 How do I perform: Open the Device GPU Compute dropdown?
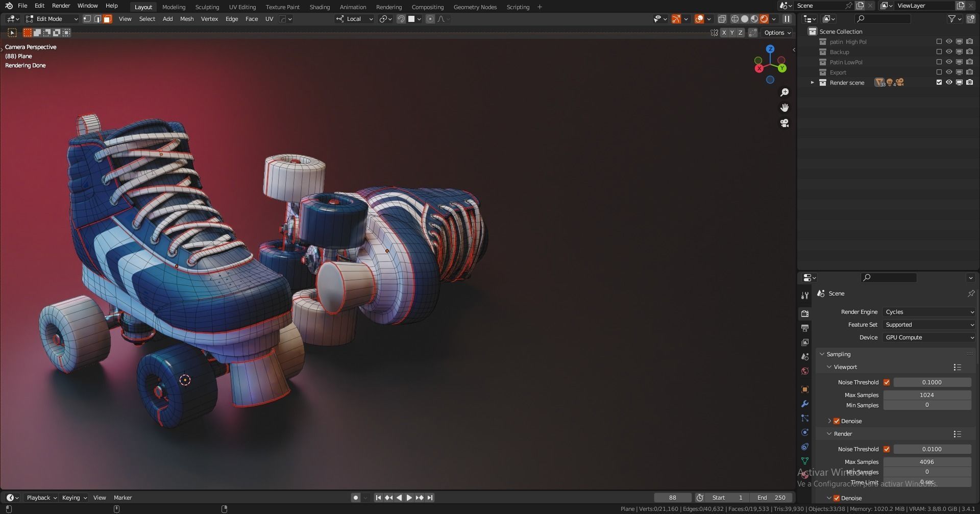[x=929, y=337]
